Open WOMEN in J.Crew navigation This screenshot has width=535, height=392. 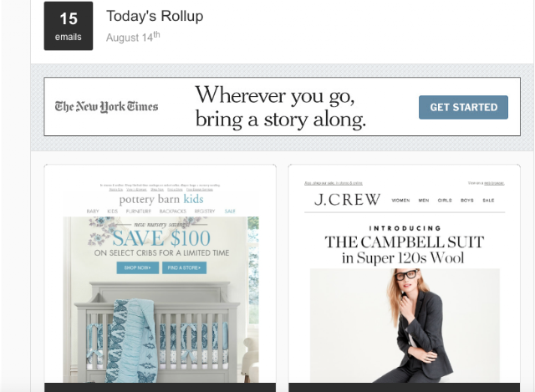(x=400, y=201)
